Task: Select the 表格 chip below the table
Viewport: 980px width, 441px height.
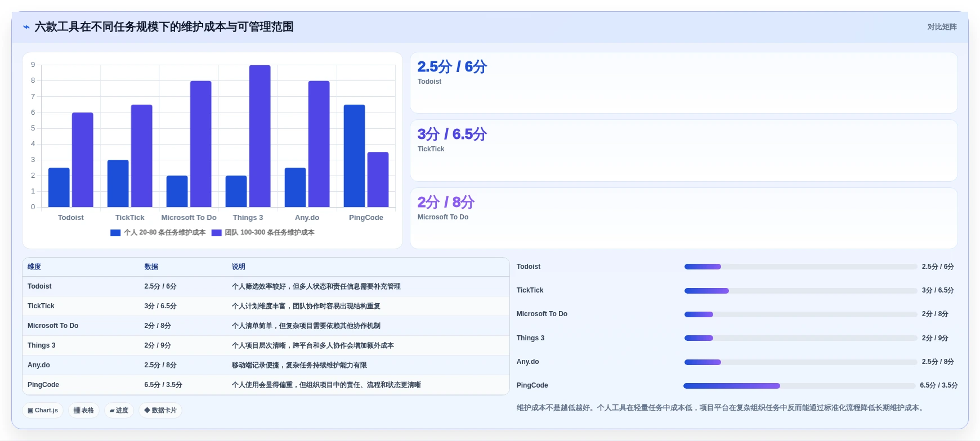Action: pos(84,411)
